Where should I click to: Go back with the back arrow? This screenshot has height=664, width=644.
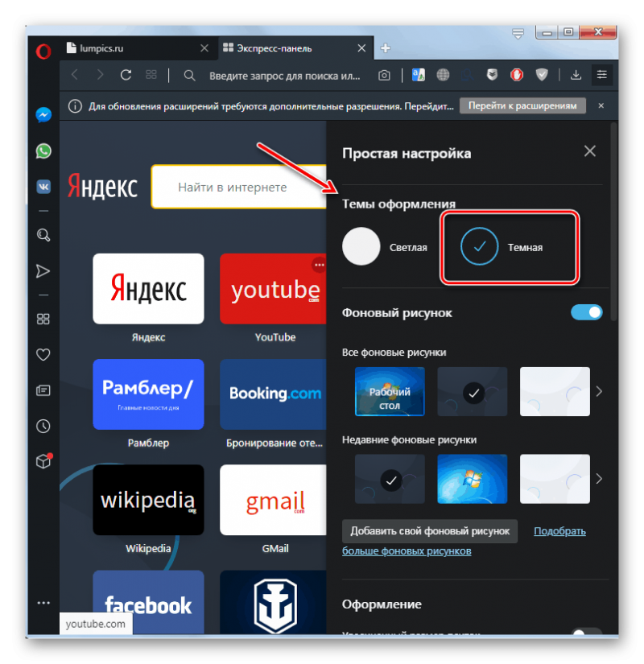click(x=75, y=75)
